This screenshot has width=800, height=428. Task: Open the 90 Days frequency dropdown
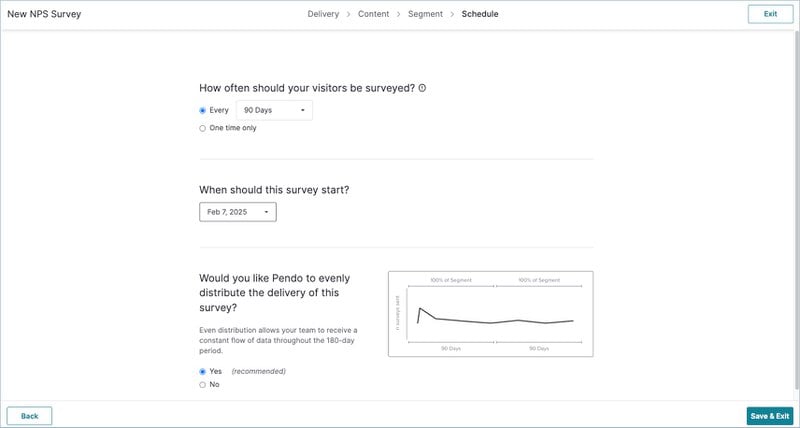273,110
